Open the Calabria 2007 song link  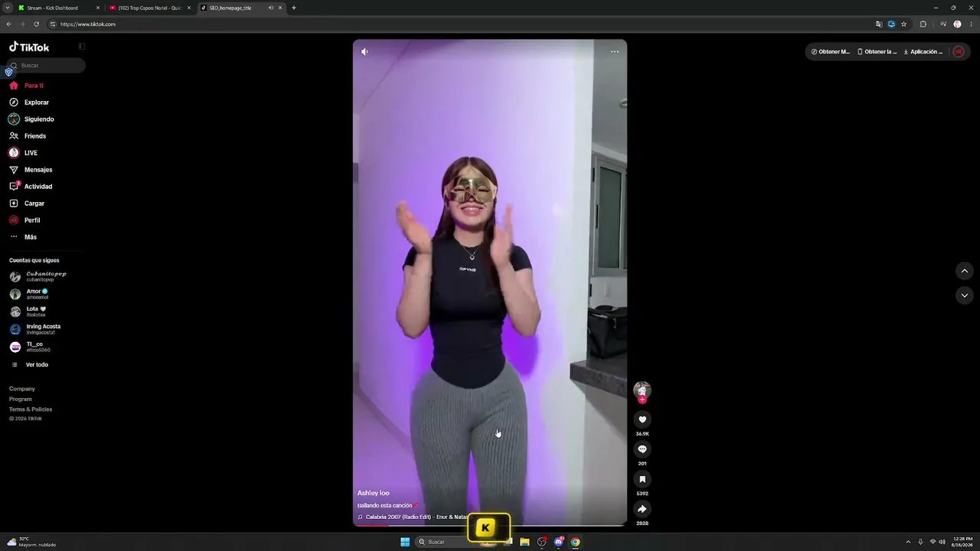[415, 517]
